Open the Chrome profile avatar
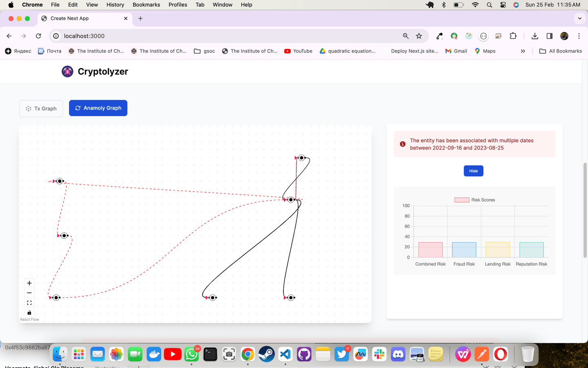 (x=564, y=36)
